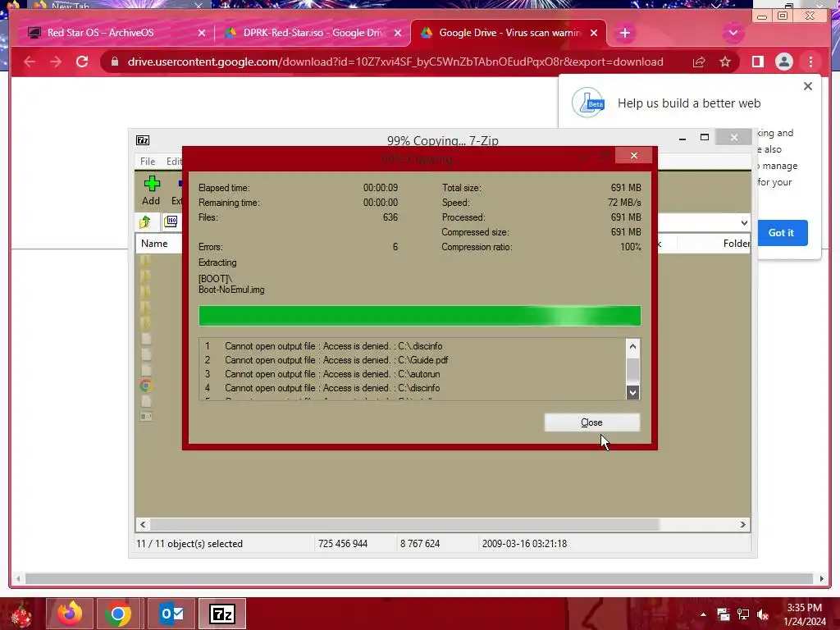Select error row for C:\Guide.pdf
Viewport: 840px width, 630px height.
pyautogui.click(x=413, y=360)
